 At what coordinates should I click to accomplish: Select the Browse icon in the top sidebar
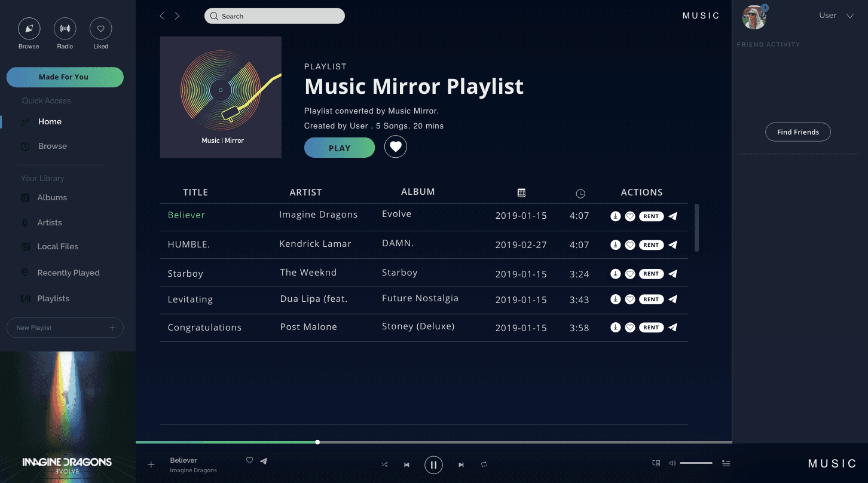tap(29, 28)
